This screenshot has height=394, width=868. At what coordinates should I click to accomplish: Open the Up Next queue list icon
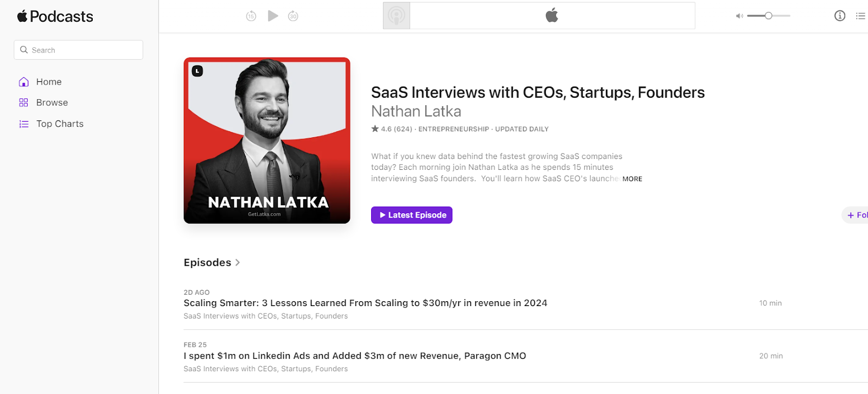(x=860, y=16)
